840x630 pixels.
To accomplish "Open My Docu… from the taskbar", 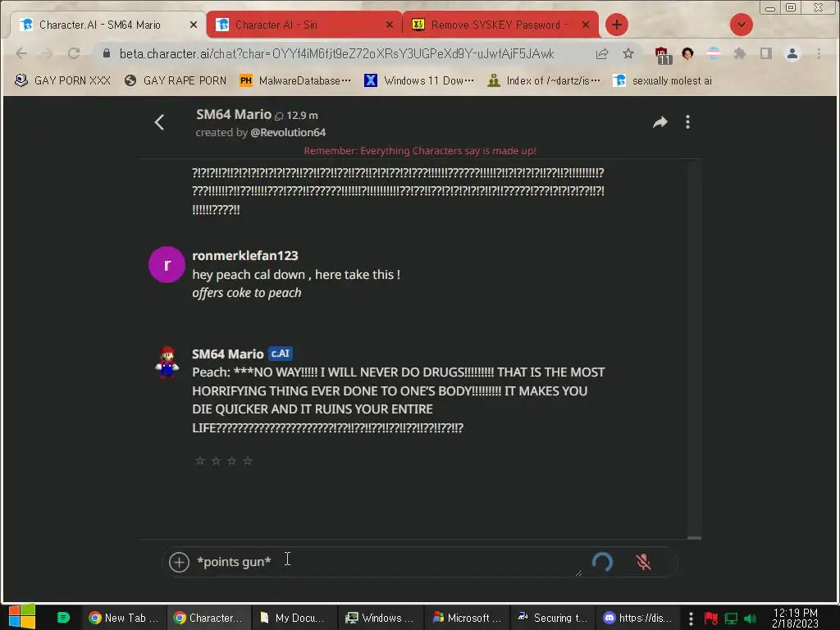I will (294, 618).
